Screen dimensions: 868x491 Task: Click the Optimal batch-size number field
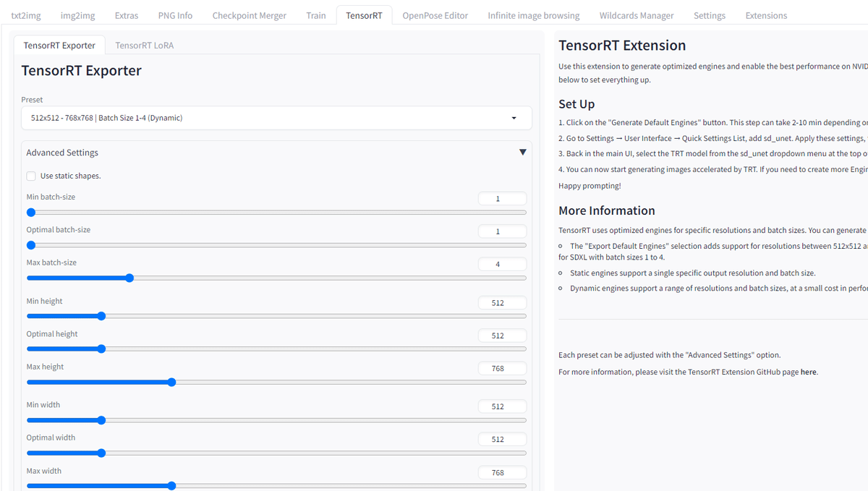pos(502,231)
